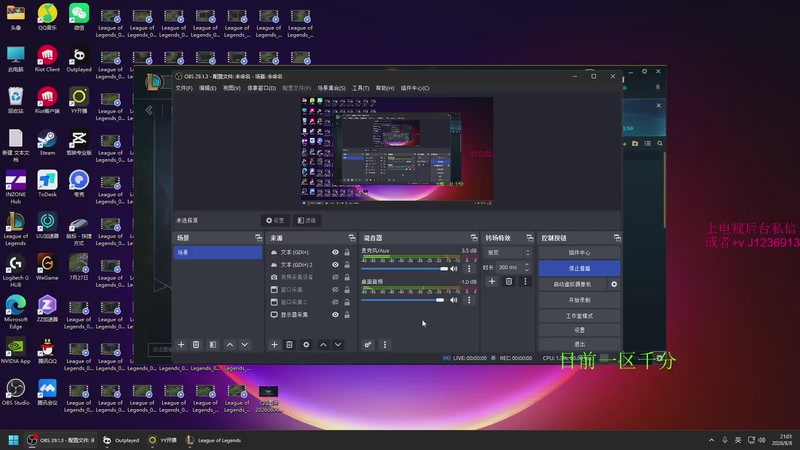Click 停止直播 to stop streaming
Screen dimensions: 800x450
pos(579,268)
